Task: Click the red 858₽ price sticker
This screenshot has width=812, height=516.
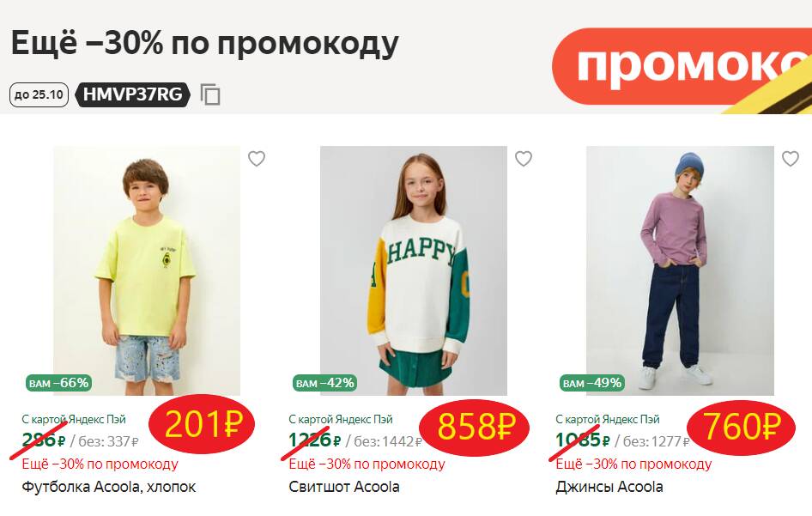Action: click(x=474, y=427)
